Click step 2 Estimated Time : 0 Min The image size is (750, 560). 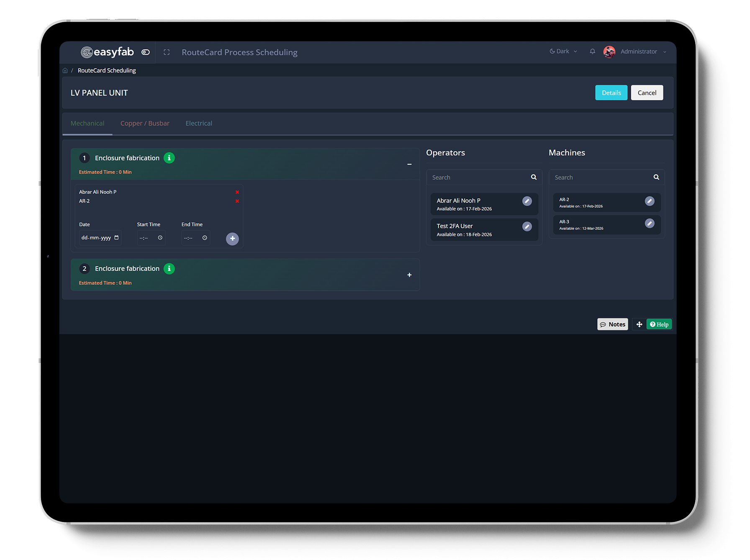(x=105, y=283)
